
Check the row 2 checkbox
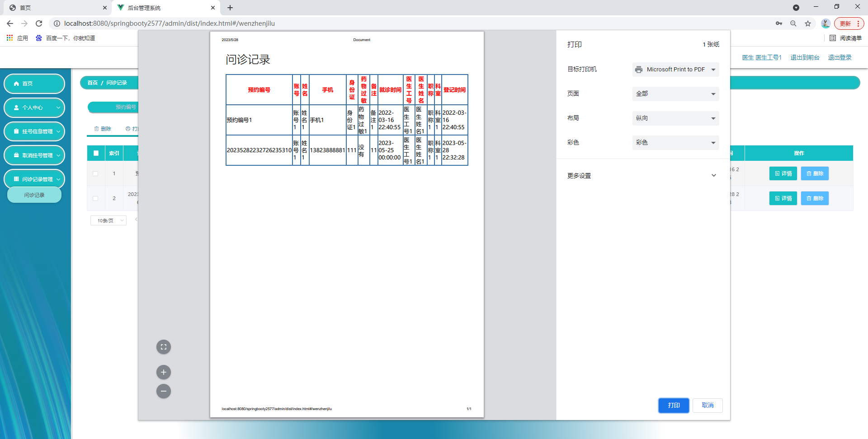click(95, 198)
